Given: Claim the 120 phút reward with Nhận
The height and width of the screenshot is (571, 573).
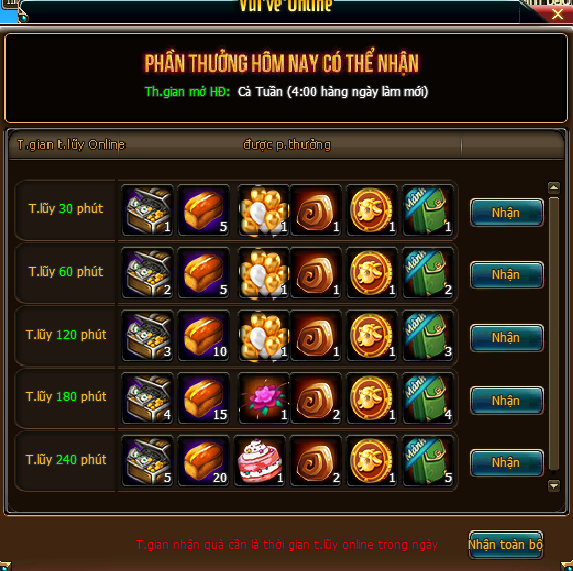Looking at the screenshot, I should pyautogui.click(x=506, y=338).
